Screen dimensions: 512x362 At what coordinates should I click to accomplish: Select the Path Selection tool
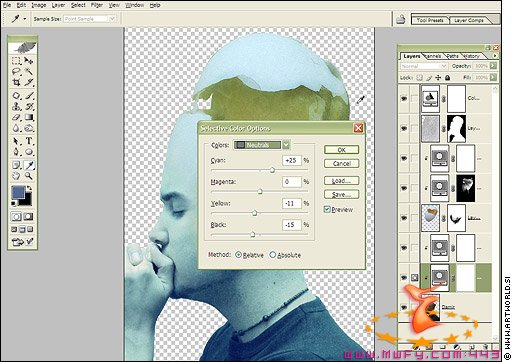click(x=16, y=141)
